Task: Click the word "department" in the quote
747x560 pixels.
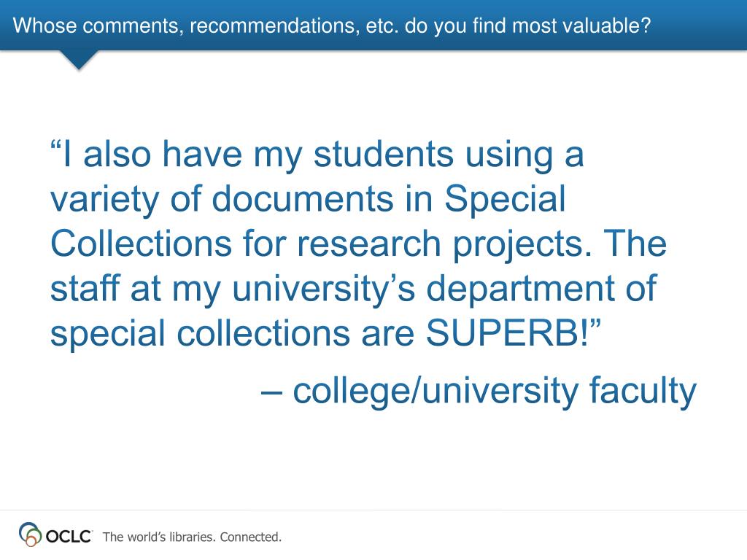Action: 520,289
